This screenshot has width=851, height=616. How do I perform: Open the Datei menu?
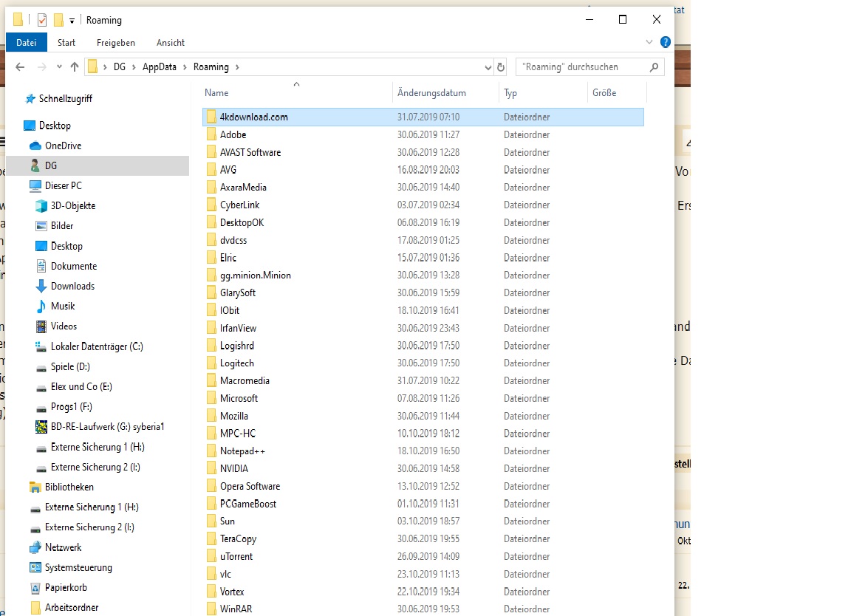(x=27, y=43)
